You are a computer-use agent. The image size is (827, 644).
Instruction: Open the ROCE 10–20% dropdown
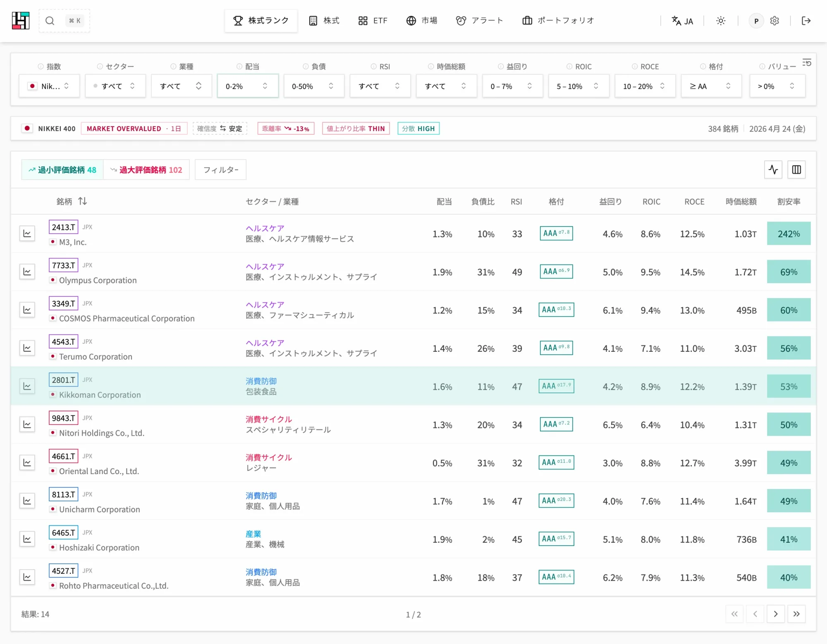(645, 86)
